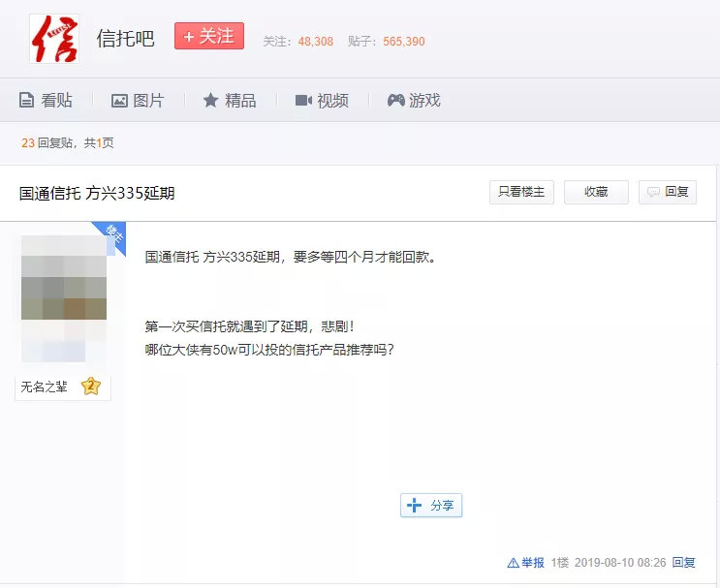720x588 pixels.
Task: Switch to the 看贴 tab
Action: pyautogui.click(x=46, y=100)
